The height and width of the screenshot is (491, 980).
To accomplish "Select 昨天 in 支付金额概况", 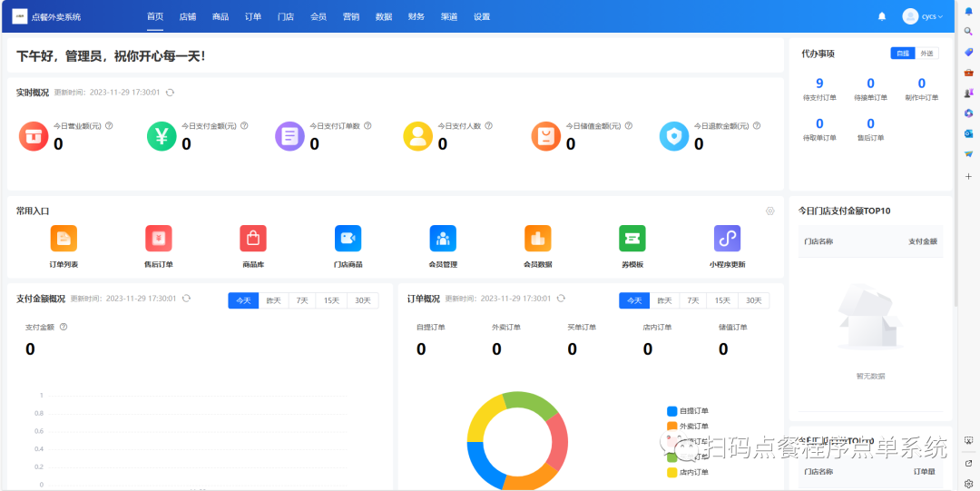I will 274,300.
